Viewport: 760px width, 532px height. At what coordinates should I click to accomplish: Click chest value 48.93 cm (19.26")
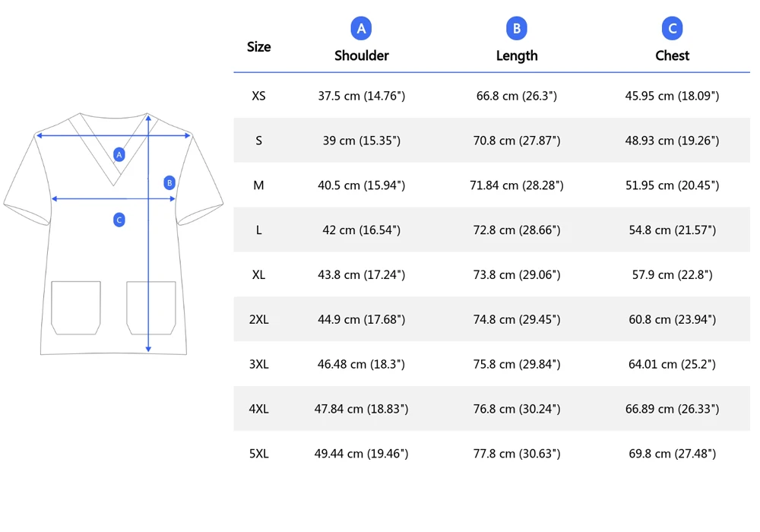672,141
